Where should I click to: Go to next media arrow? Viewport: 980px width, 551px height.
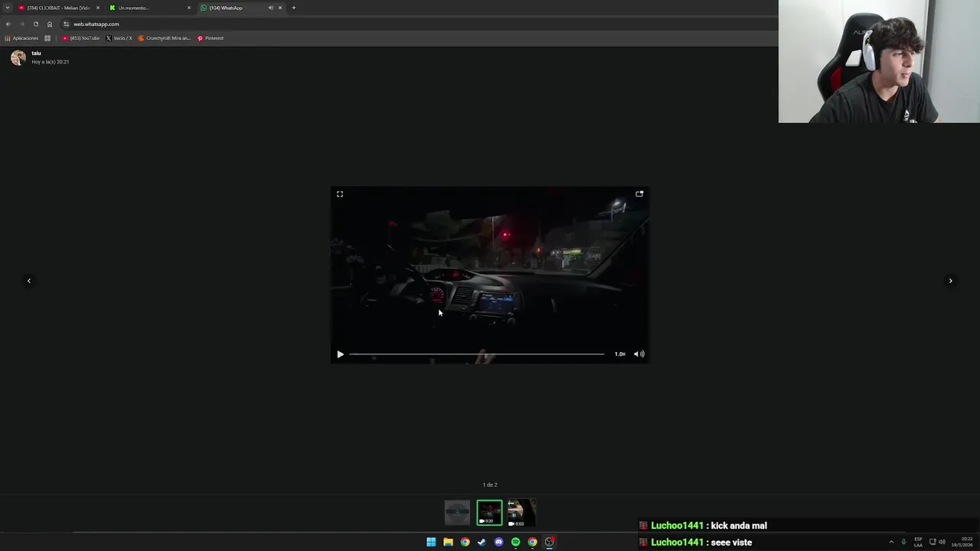coord(951,281)
